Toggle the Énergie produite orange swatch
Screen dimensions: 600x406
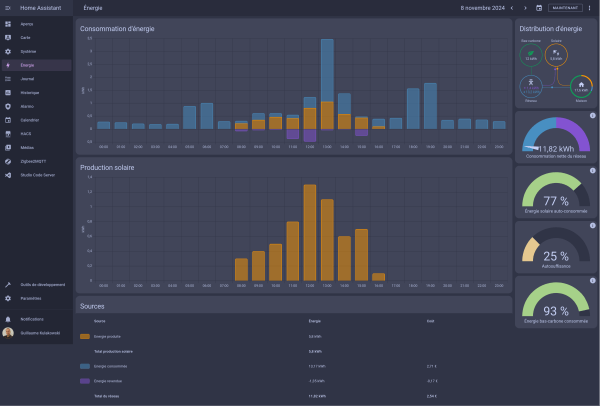click(85, 337)
